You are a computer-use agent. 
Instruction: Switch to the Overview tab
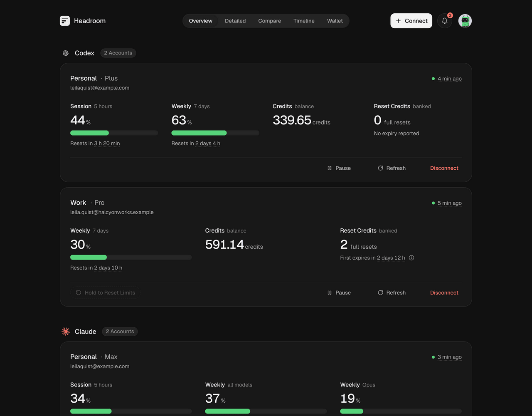click(x=201, y=21)
